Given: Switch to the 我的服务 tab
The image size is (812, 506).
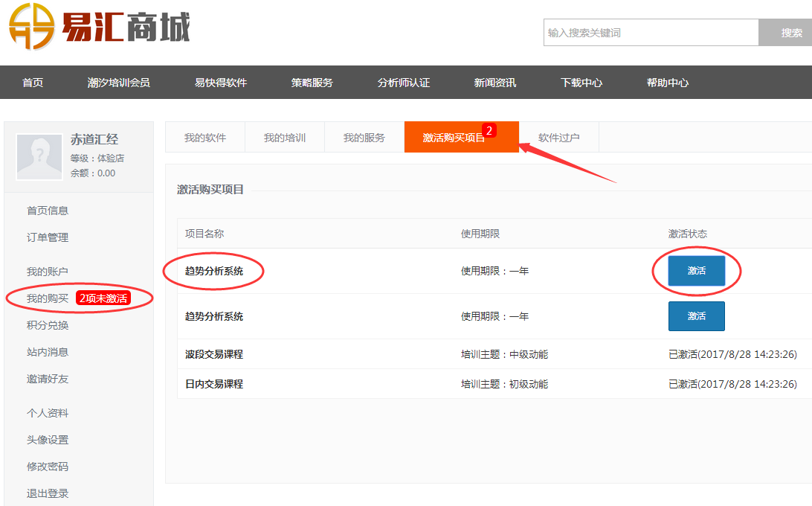Looking at the screenshot, I should coord(364,138).
